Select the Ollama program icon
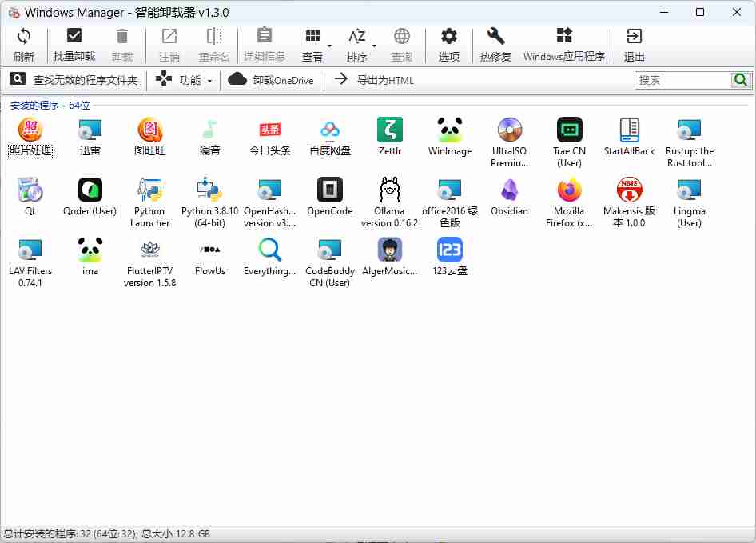This screenshot has width=756, height=543. (389, 191)
